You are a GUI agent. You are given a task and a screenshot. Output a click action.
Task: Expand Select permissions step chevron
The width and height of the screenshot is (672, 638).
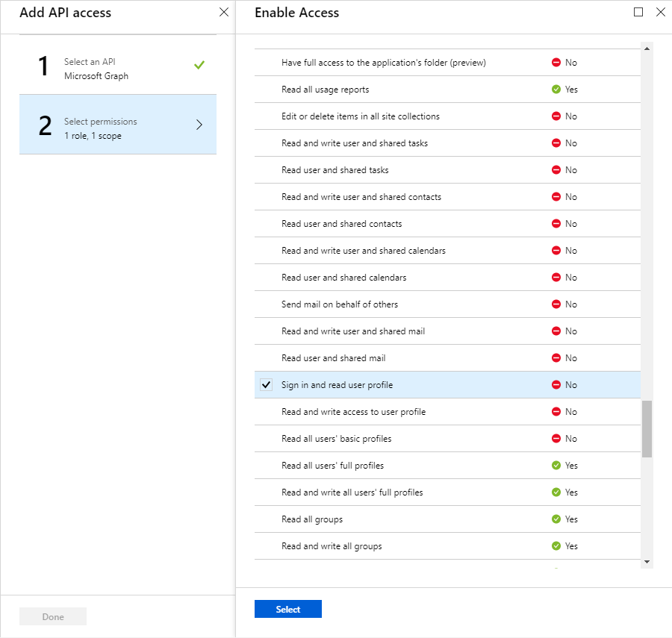click(x=199, y=125)
